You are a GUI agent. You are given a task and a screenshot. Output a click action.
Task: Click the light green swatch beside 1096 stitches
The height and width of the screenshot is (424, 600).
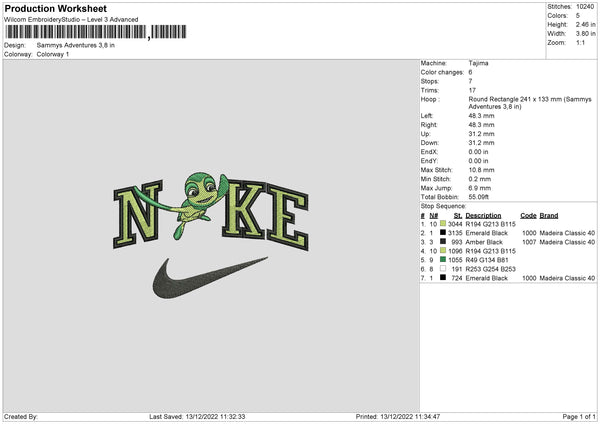[443, 251]
